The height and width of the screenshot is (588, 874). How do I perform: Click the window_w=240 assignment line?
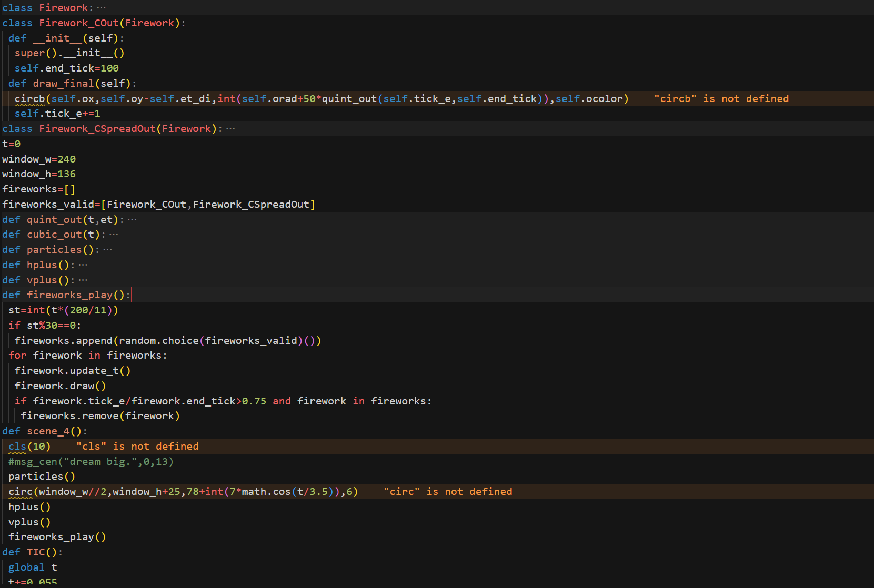(39, 159)
